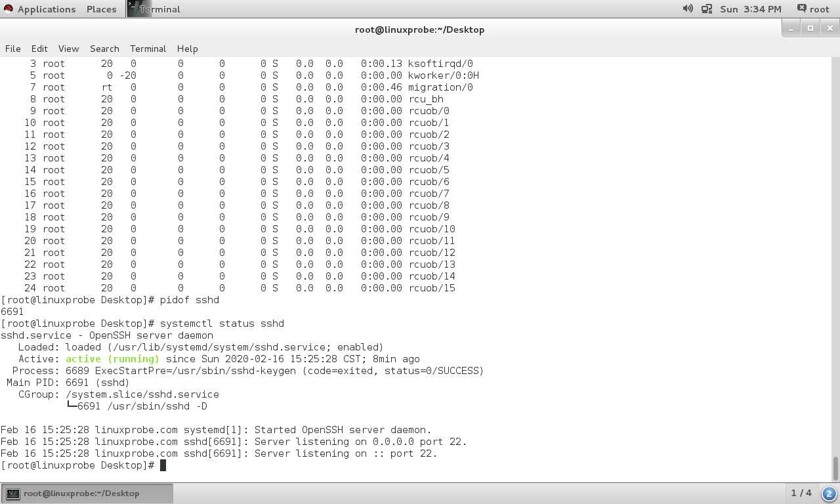Click the terminal vertical scrollbar thumb
This screenshot has height=504, width=840.
835,469
